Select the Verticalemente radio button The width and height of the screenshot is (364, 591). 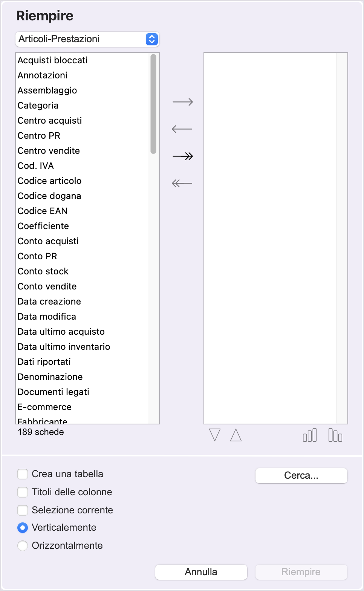point(23,528)
